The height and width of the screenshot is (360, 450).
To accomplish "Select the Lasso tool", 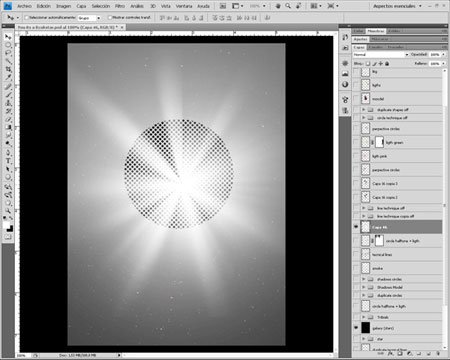I will (x=8, y=53).
